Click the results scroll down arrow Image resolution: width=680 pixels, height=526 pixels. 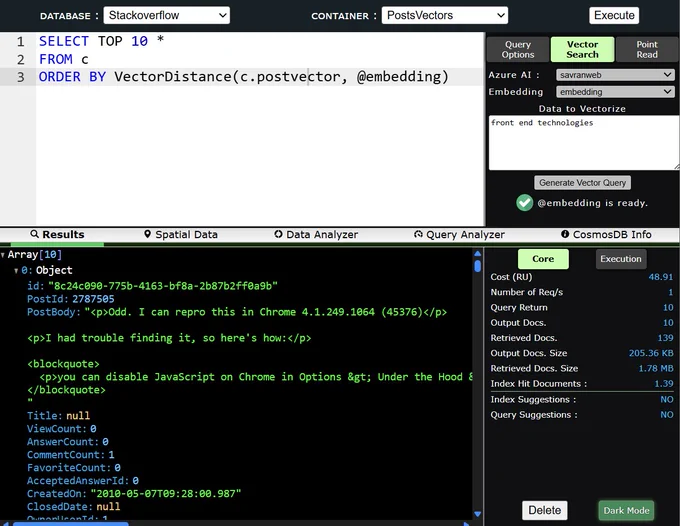pos(477,514)
